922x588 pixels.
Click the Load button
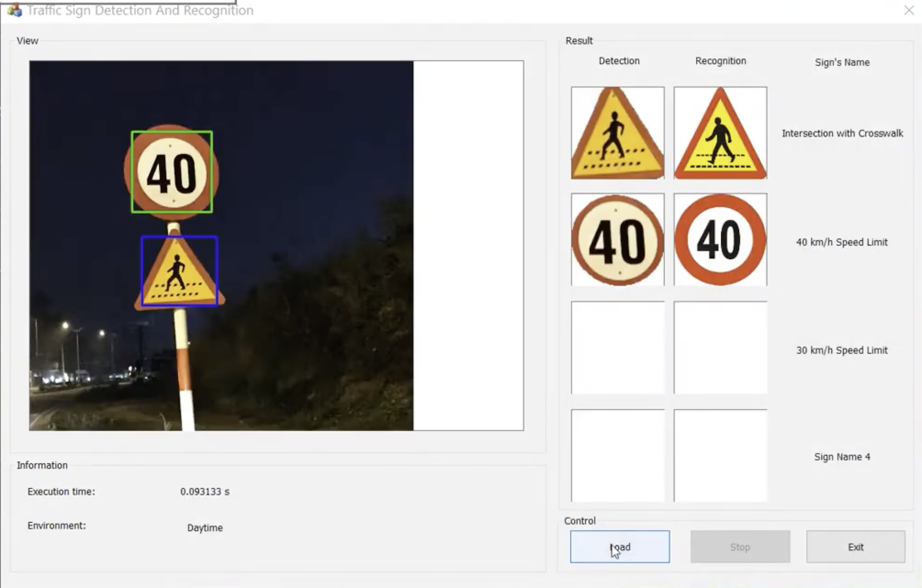[x=620, y=546]
